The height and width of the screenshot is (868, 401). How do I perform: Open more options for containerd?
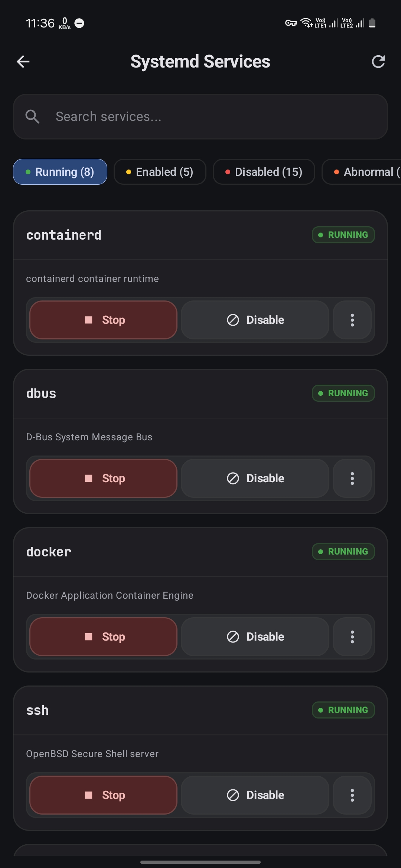[x=352, y=320]
